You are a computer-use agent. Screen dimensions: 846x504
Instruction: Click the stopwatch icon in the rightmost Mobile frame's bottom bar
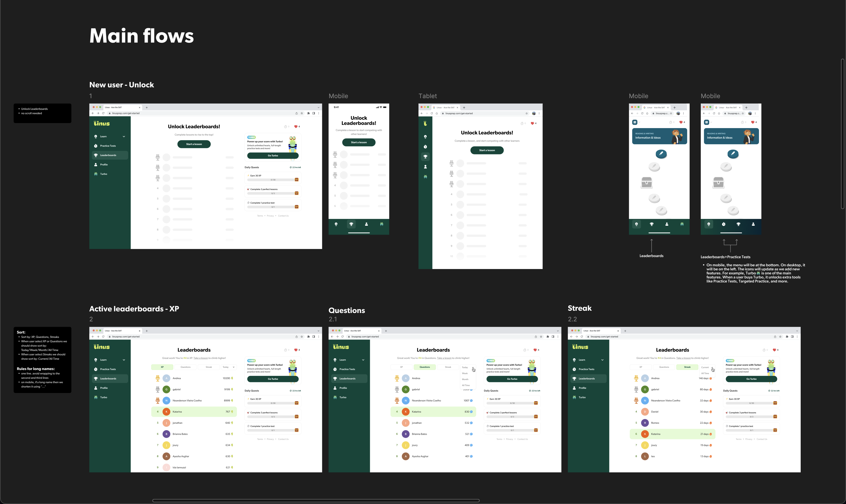723,224
